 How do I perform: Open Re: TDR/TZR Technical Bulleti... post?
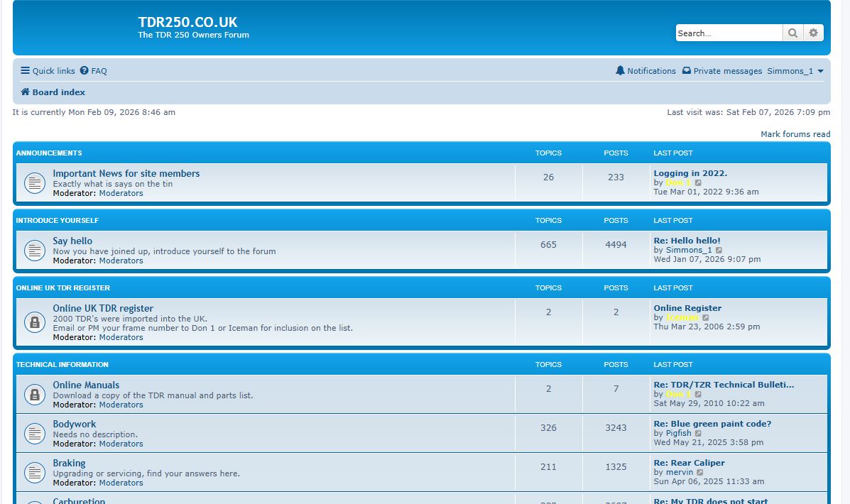pyautogui.click(x=724, y=385)
